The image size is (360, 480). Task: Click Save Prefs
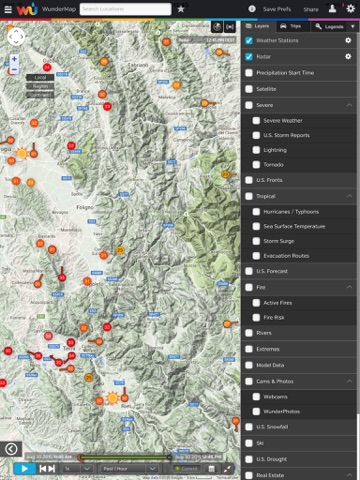pos(277,9)
